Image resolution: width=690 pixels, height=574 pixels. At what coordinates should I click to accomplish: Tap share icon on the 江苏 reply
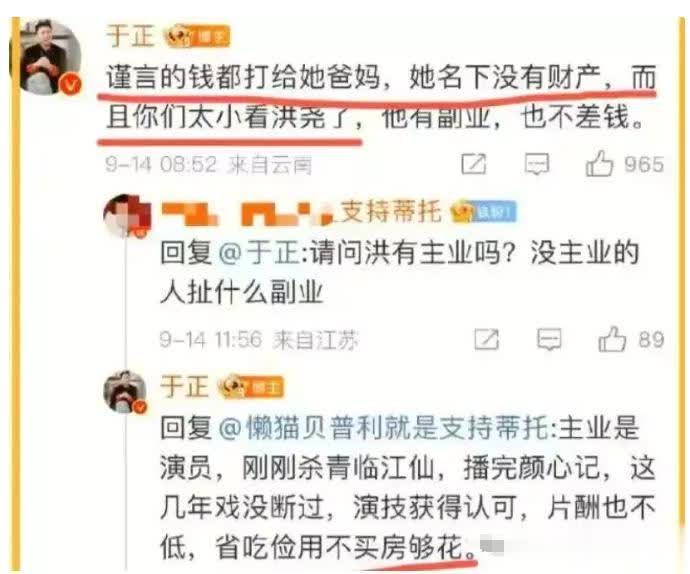point(487,339)
